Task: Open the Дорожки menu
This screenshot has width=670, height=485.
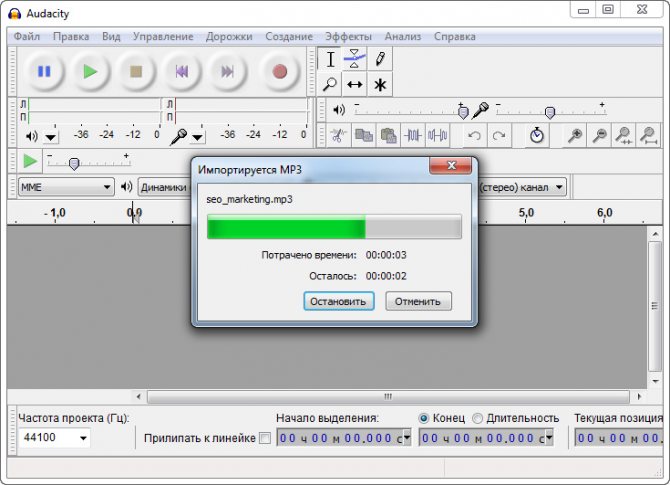Action: tap(229, 37)
